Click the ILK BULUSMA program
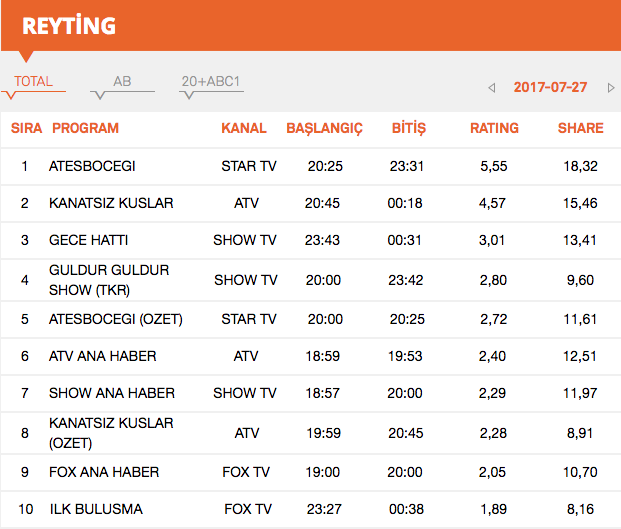Image resolution: width=621 pixels, height=529 pixels. pos(95,509)
